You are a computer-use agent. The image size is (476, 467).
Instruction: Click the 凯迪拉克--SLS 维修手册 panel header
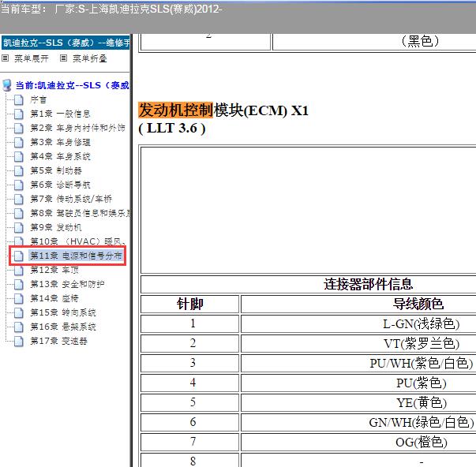pos(66,43)
